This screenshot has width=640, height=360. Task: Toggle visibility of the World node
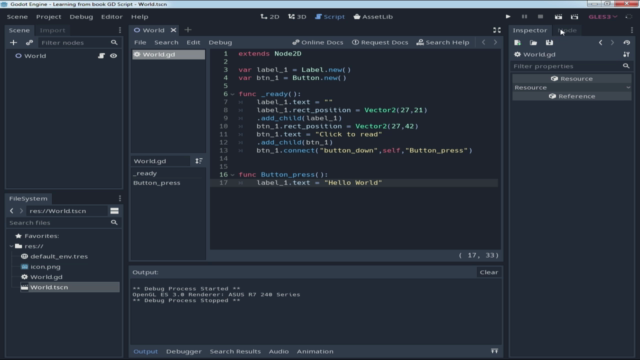113,56
